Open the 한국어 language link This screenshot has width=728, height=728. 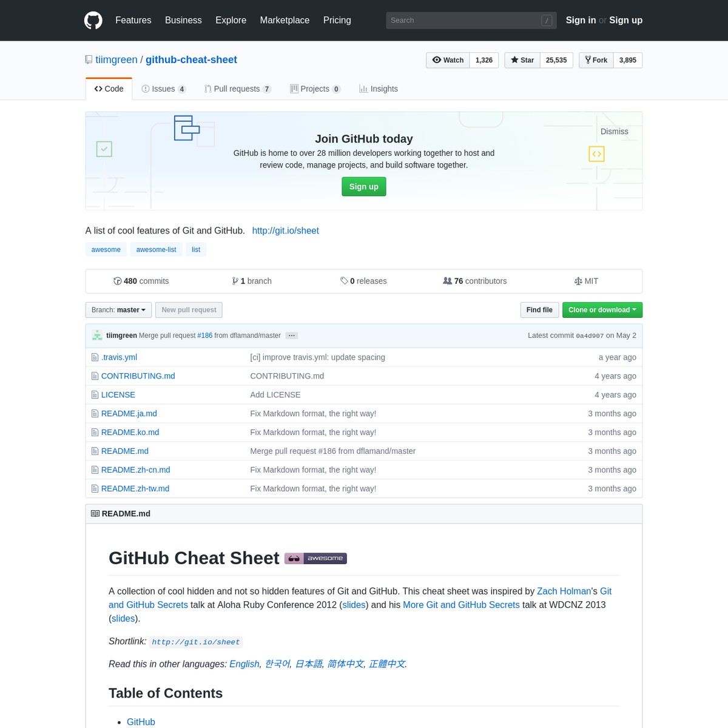(278, 664)
